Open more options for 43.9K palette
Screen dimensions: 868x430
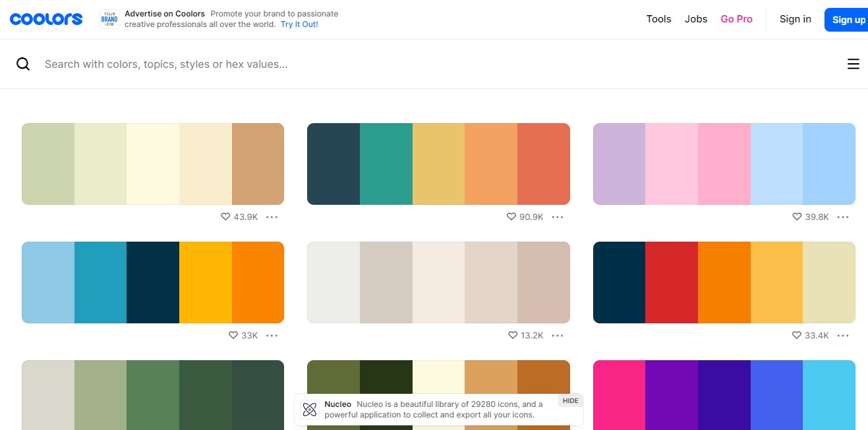(272, 217)
